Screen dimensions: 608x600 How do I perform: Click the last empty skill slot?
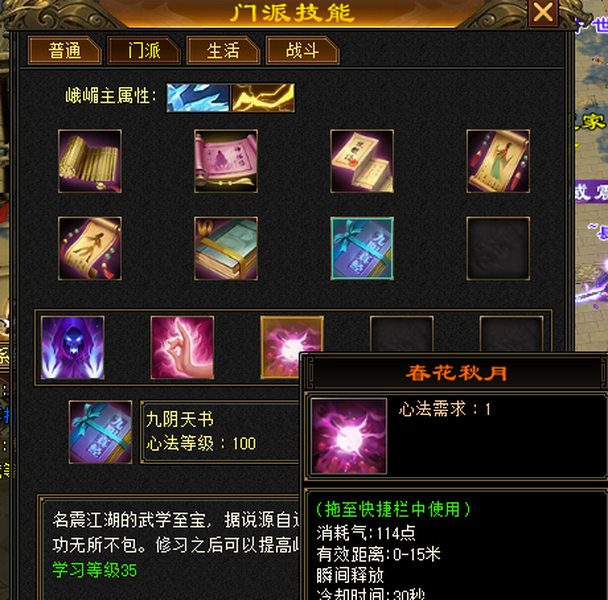pyautogui.click(x=511, y=334)
